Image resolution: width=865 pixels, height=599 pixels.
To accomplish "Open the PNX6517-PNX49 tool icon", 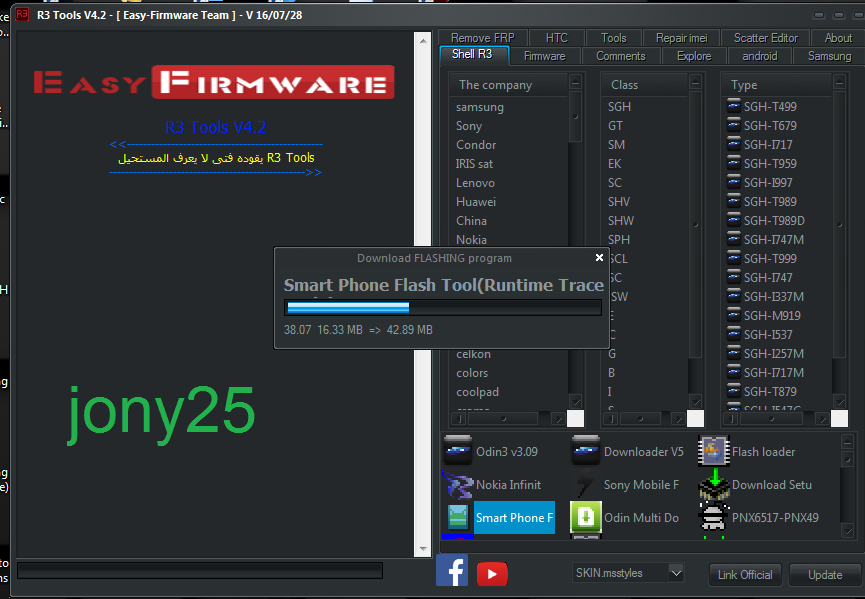I will point(713,518).
